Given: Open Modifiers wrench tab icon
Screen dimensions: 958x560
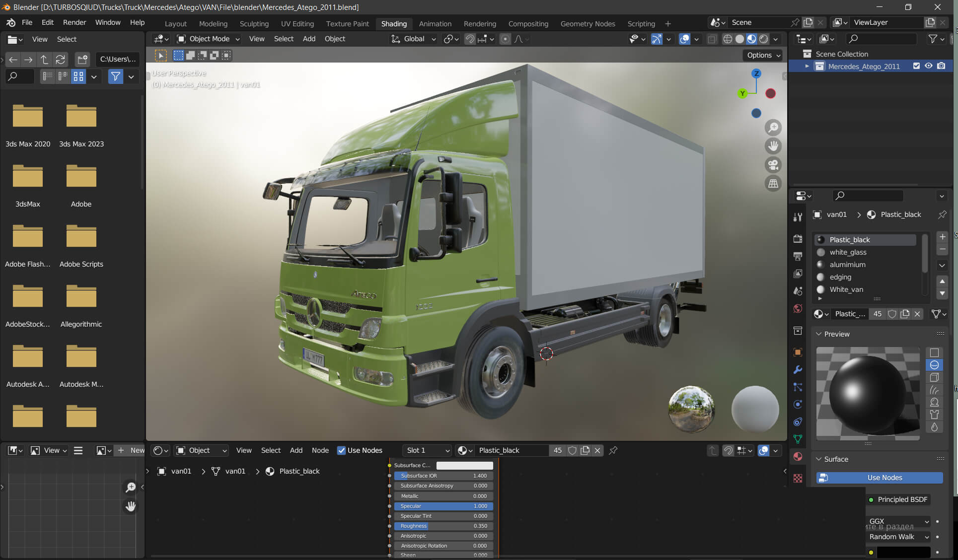Looking at the screenshot, I should [x=798, y=369].
